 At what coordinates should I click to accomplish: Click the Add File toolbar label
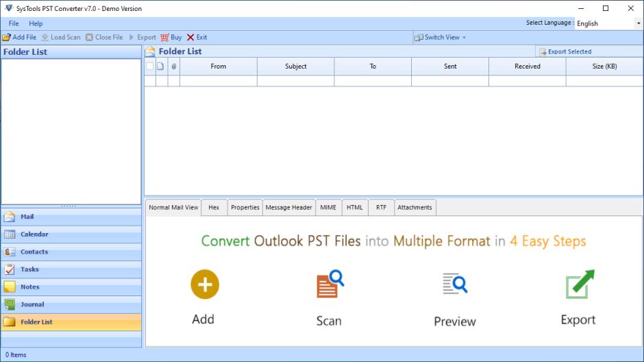click(24, 38)
